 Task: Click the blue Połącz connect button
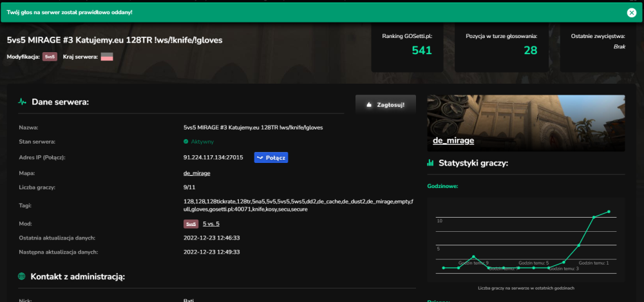[271, 157]
